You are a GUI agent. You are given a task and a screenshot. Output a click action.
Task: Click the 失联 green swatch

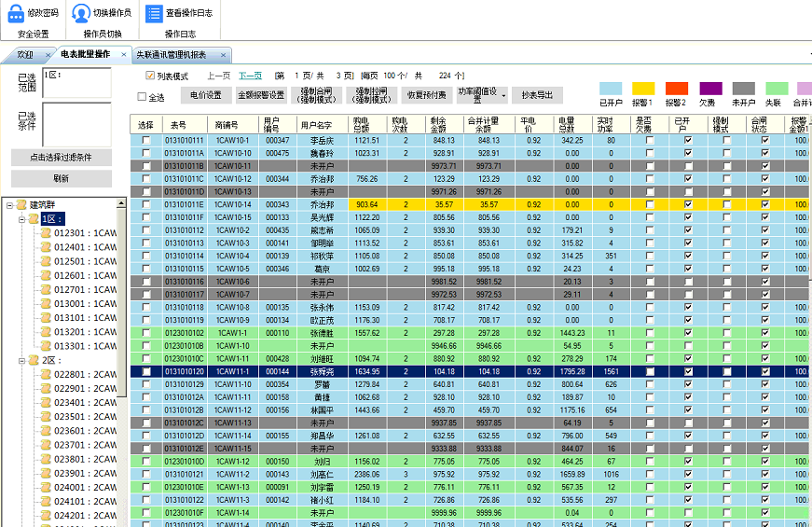[x=777, y=89]
